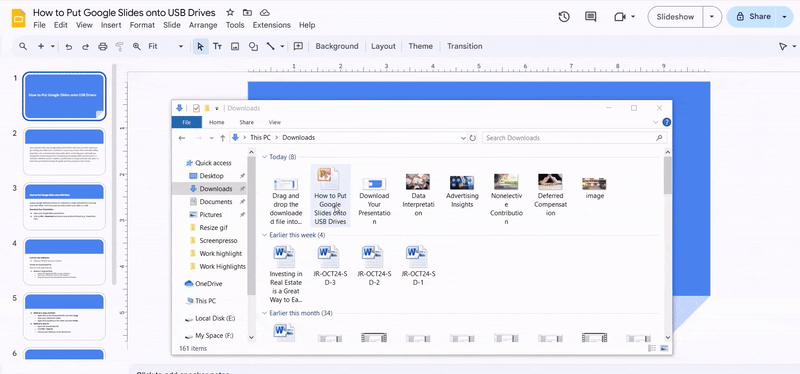The image size is (800, 374).
Task: Click Explorer quick access properties checkmark
Action: pyautogui.click(x=196, y=108)
